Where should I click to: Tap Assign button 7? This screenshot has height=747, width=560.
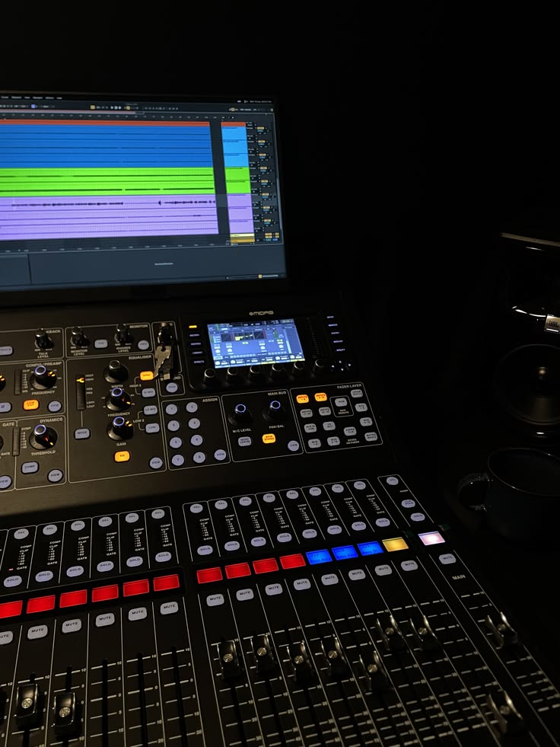click(177, 459)
